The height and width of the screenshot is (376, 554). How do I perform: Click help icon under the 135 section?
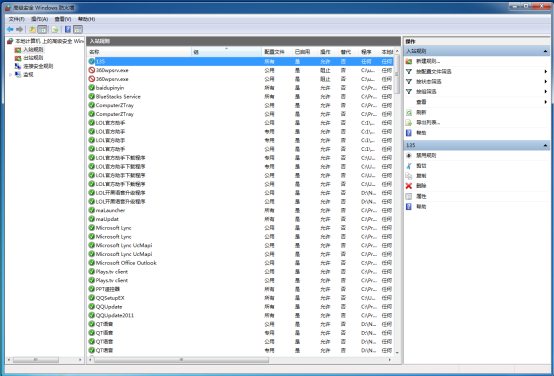tap(409, 206)
